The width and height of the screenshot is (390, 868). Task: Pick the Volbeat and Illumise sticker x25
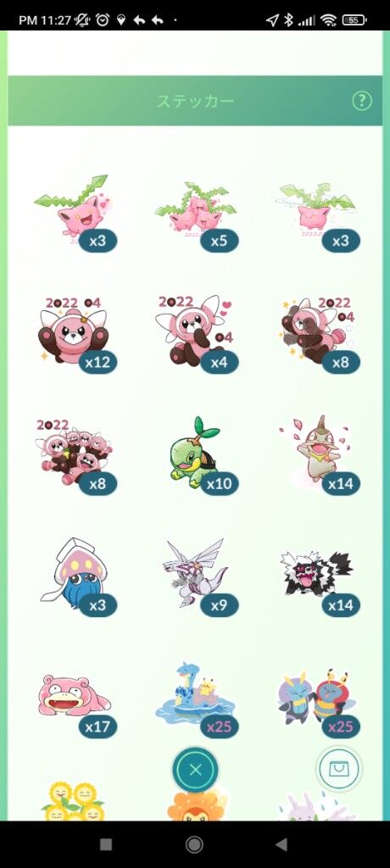[319, 700]
